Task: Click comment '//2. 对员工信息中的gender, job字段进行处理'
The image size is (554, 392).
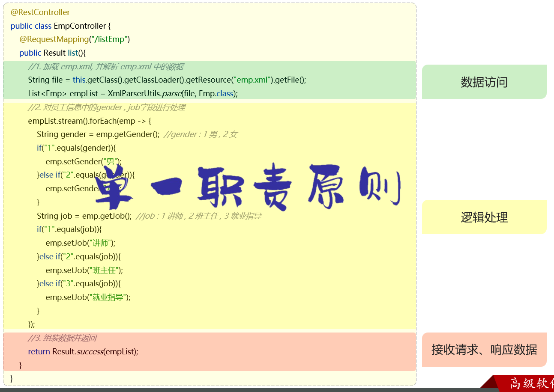Action: 107,107
